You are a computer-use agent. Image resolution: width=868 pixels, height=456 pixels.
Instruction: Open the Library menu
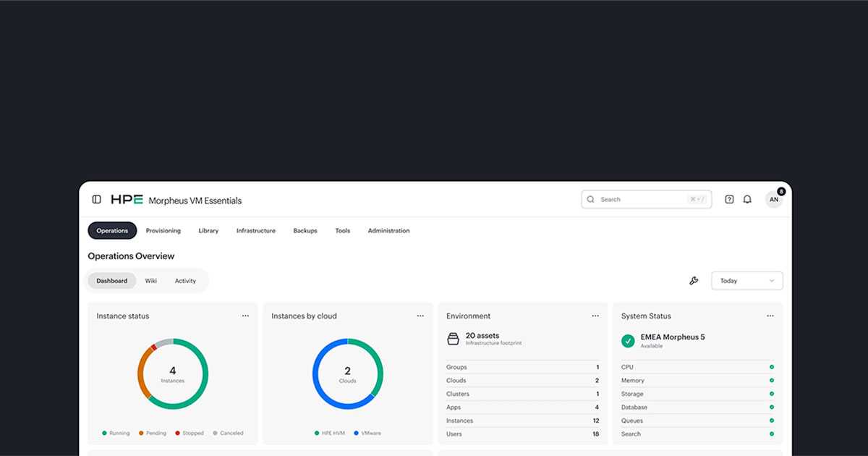(208, 231)
